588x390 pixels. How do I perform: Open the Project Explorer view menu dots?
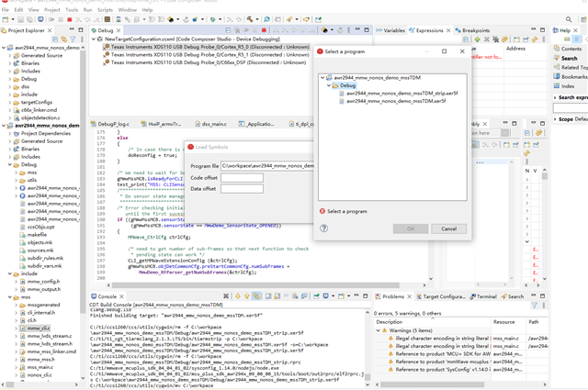click(x=82, y=39)
